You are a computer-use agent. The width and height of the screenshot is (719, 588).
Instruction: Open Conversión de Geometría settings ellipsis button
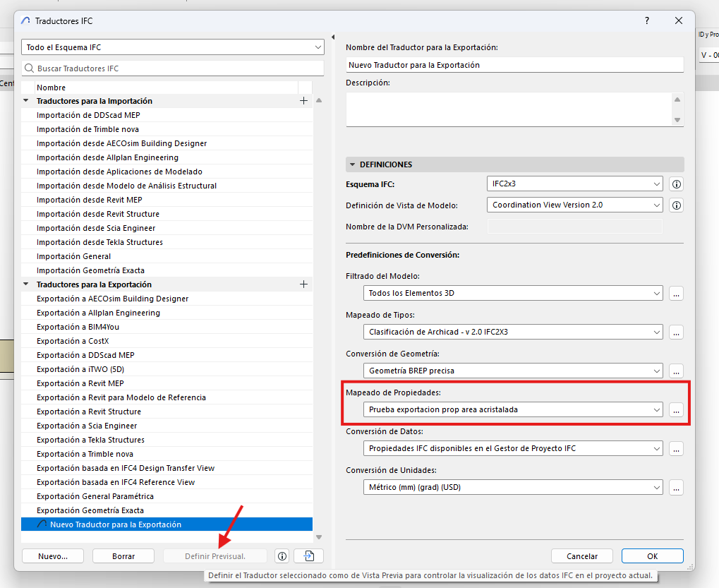(x=677, y=371)
